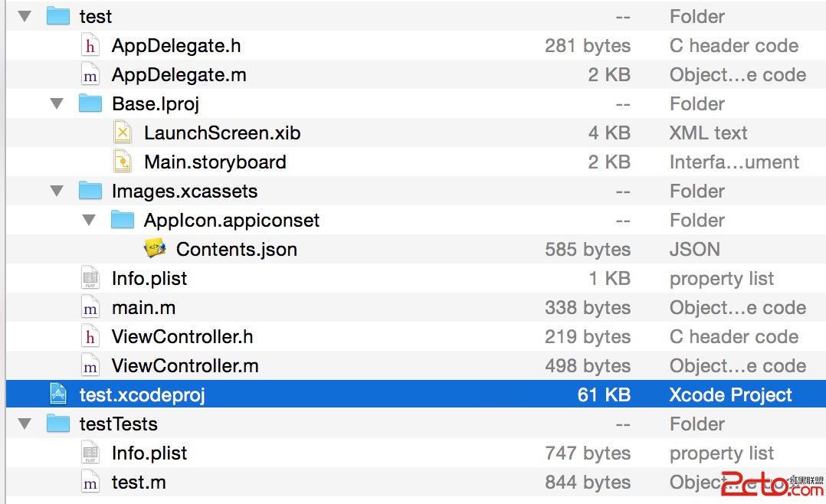Collapse the testTests folder triangle
This screenshot has width=826, height=504.
pyautogui.click(x=25, y=424)
